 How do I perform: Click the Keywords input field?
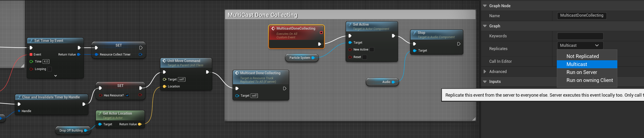(580, 36)
